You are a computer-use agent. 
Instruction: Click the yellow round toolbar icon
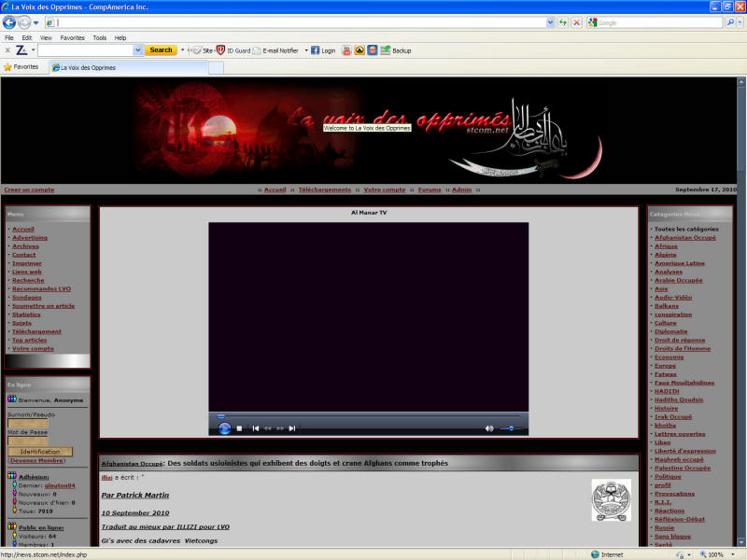pyautogui.click(x=359, y=50)
